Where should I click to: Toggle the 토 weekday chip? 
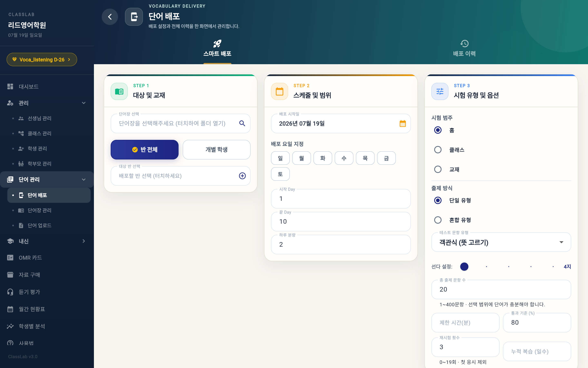(280, 174)
